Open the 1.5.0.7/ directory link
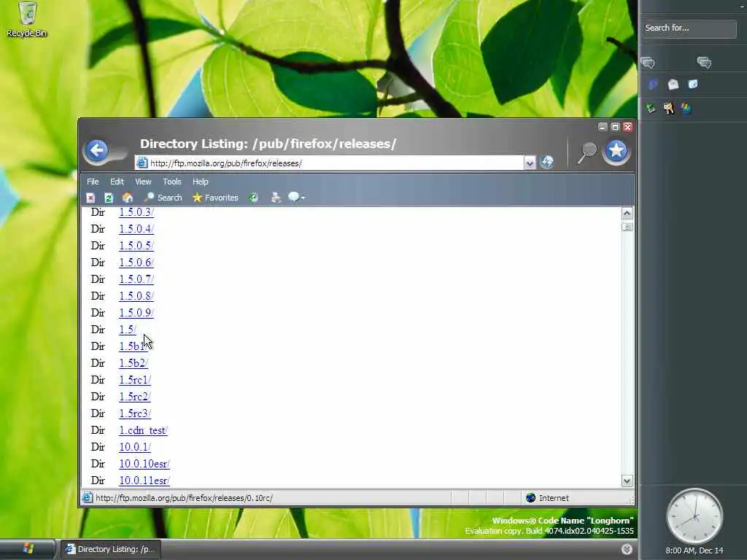The width and height of the screenshot is (747, 560). click(136, 279)
